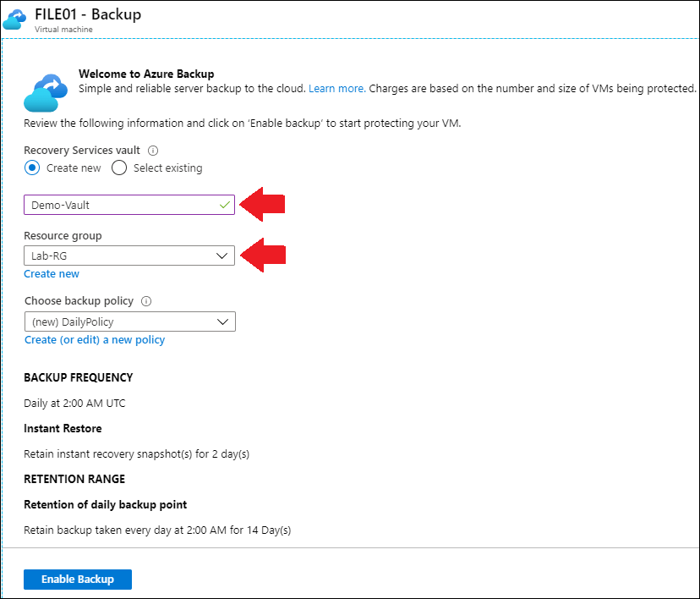Click into the Demo-Vault name field
Screen dimensions: 700x599
click(x=129, y=205)
